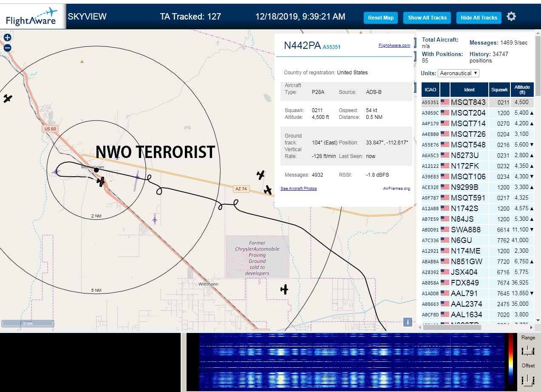Select the AAL1634 aircraft row
The width and height of the screenshot is (541, 392).
[478, 315]
